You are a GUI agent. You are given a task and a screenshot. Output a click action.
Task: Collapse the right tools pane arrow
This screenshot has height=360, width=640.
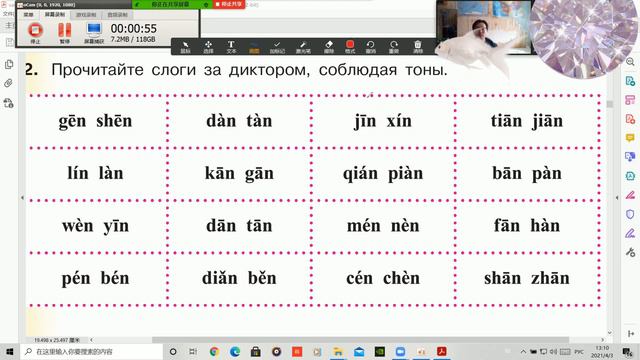pos(617,198)
